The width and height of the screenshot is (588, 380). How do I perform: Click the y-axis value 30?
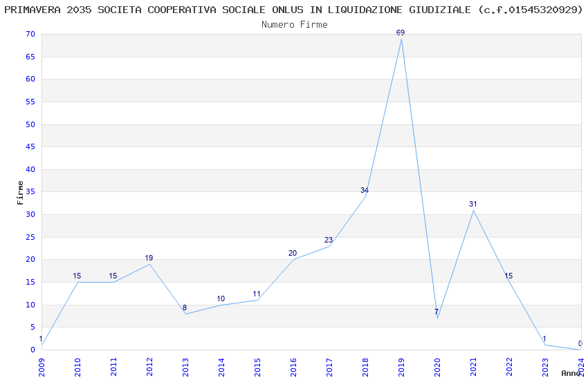pos(30,214)
